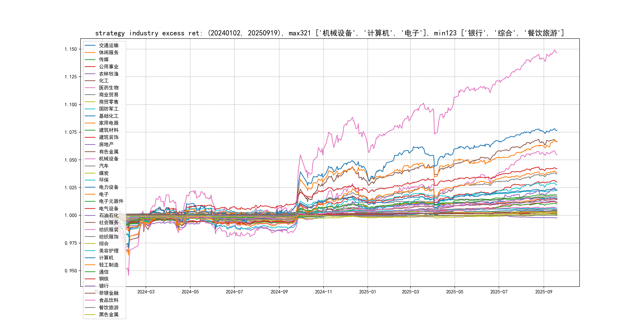The width and height of the screenshot is (644, 322).
Task: Select the 有色金属 legend entry
Action: click(109, 152)
